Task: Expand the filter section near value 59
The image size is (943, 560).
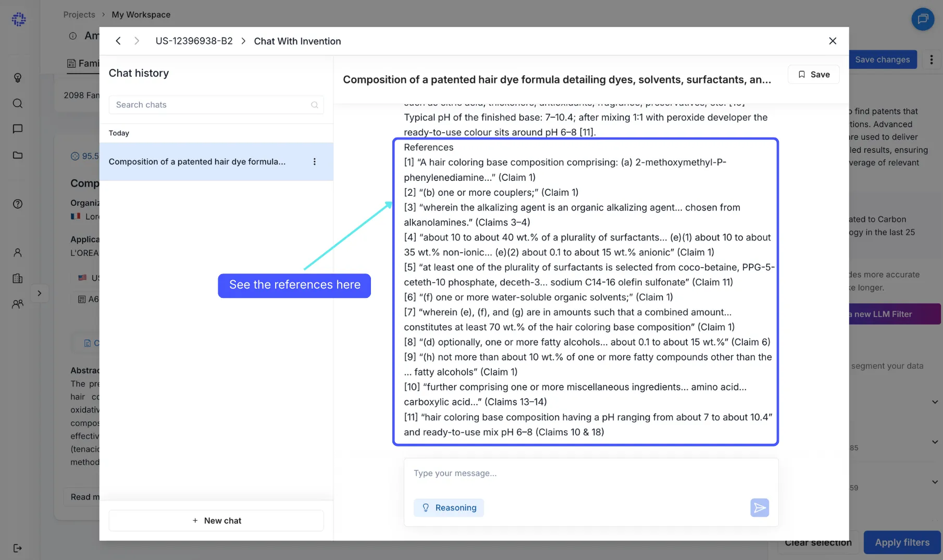Action: coord(935,482)
